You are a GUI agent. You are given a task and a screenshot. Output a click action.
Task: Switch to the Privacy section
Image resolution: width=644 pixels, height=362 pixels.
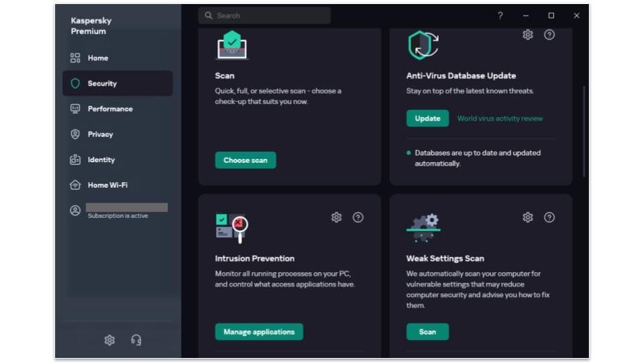point(100,135)
